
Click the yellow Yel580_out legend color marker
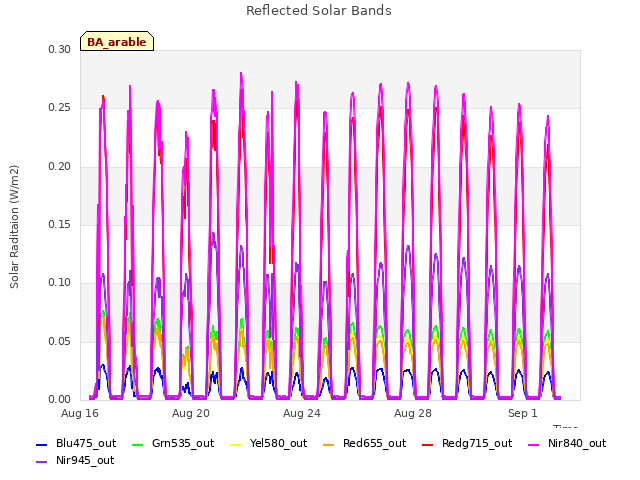[236, 444]
